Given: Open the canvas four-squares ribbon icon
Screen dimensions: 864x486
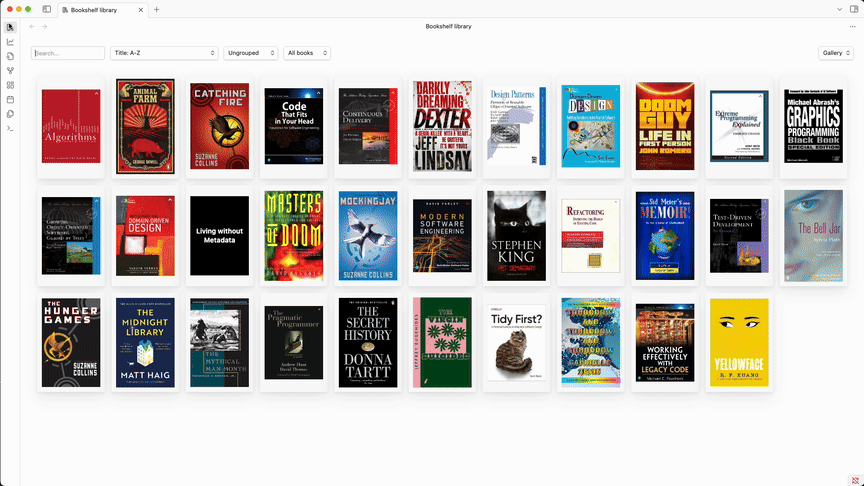Looking at the screenshot, I should (10, 85).
